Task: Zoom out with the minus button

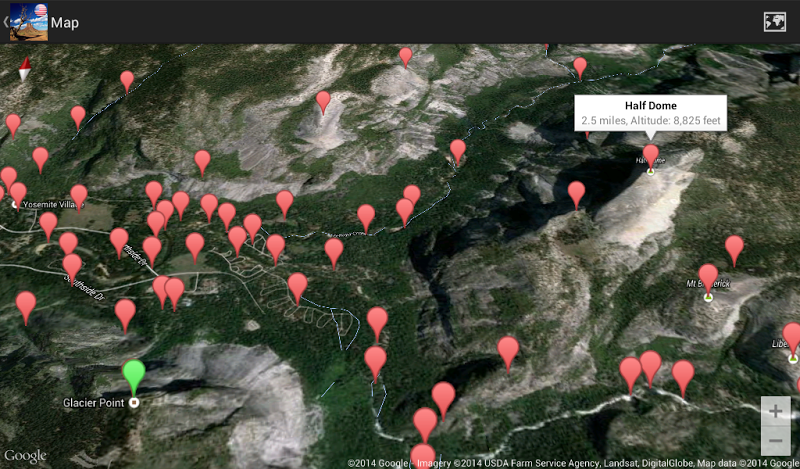Action: 776,440
